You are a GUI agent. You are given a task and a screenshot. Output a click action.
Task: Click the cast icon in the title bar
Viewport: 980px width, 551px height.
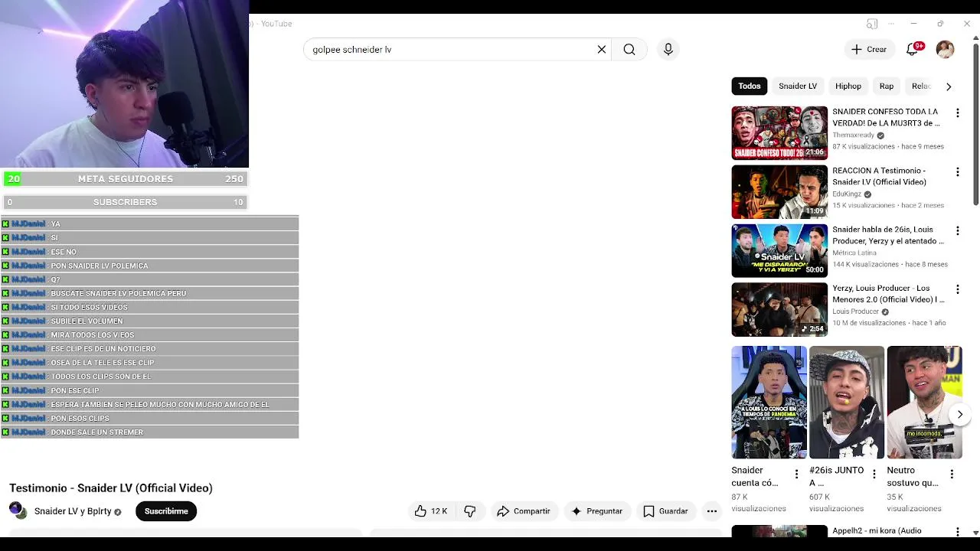tap(872, 24)
